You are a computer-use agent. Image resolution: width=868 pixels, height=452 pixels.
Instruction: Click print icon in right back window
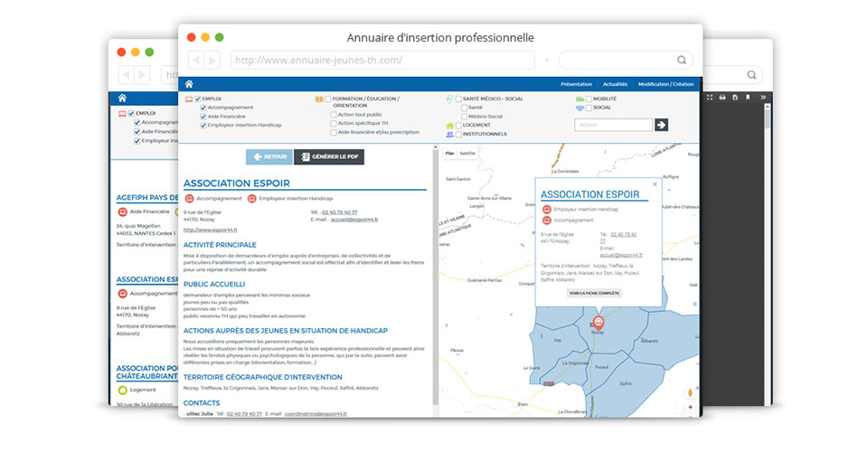click(x=722, y=98)
